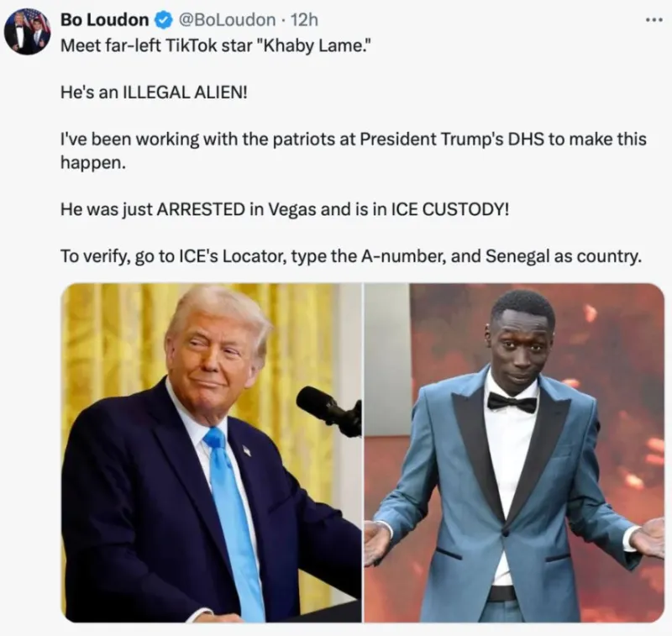Open the round profile avatar of the poster
The width and height of the screenshot is (672, 636).
click(28, 32)
